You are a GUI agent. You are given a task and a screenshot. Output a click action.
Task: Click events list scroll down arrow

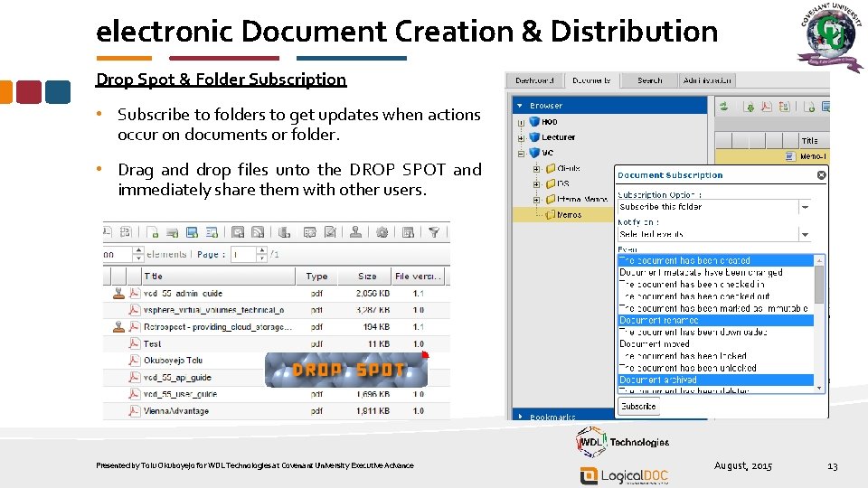[819, 389]
